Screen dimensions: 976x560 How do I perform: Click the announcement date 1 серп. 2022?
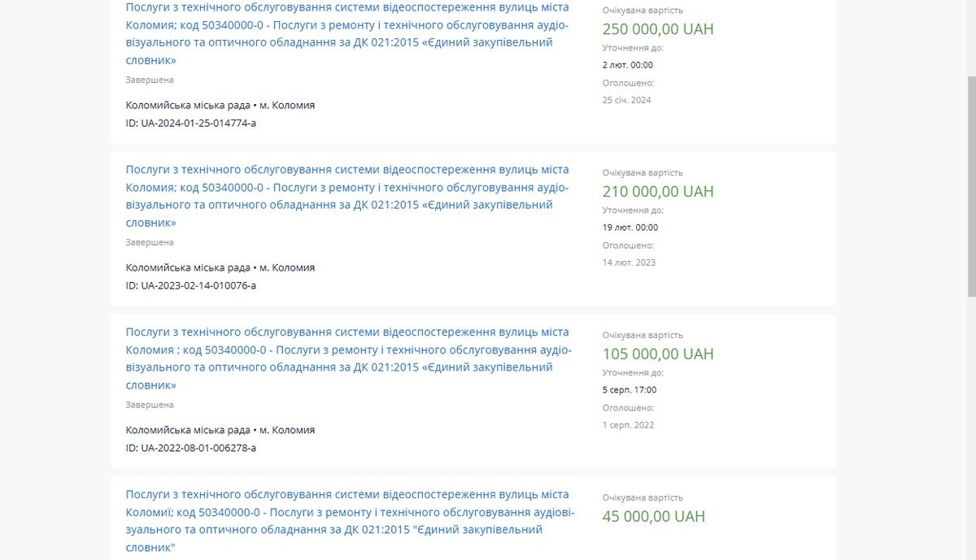(x=628, y=425)
